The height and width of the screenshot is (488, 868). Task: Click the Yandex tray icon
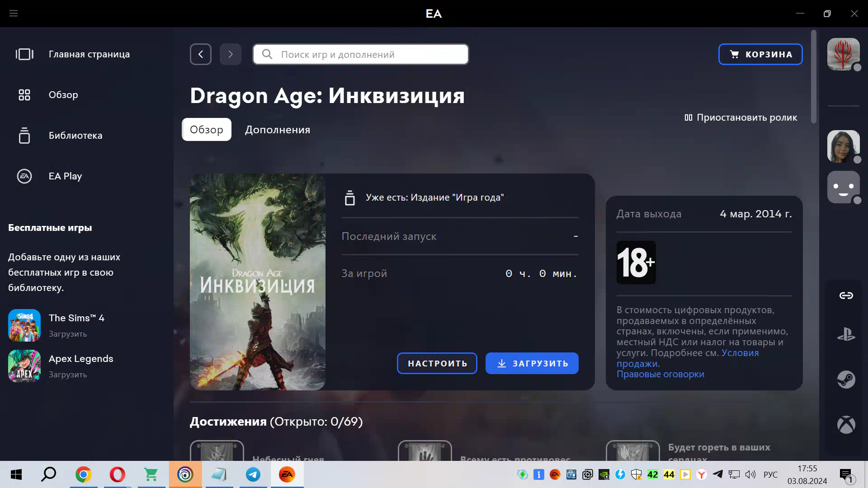click(702, 474)
